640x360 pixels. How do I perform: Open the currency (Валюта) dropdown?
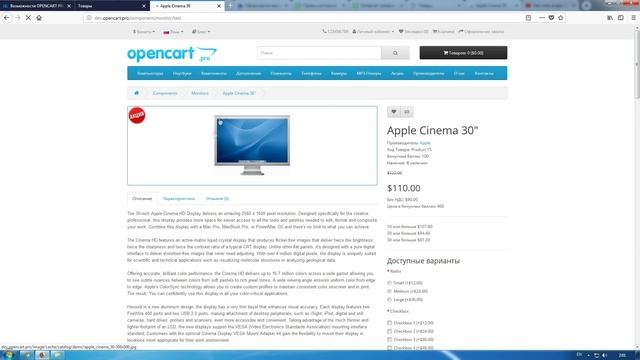click(x=144, y=32)
